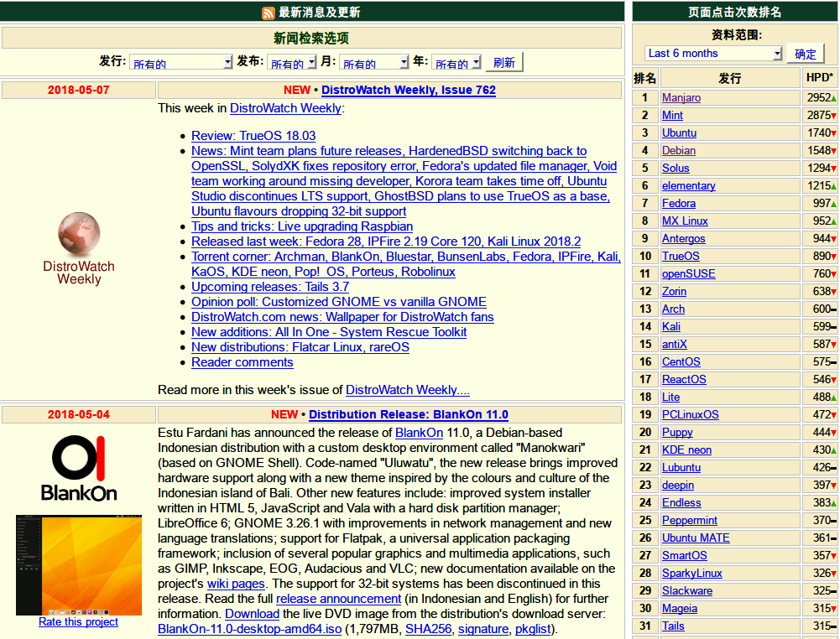Open openSUSE in the ranking table

[689, 274]
